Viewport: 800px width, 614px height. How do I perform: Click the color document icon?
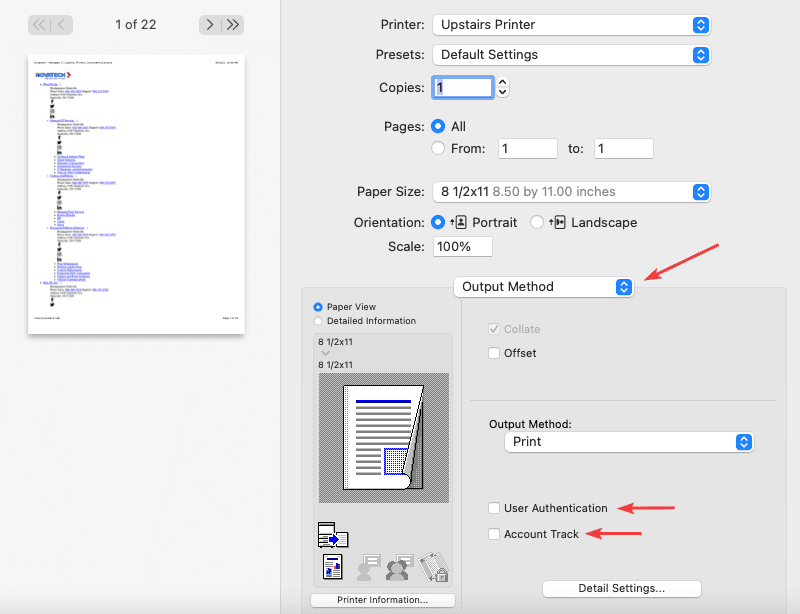332,567
